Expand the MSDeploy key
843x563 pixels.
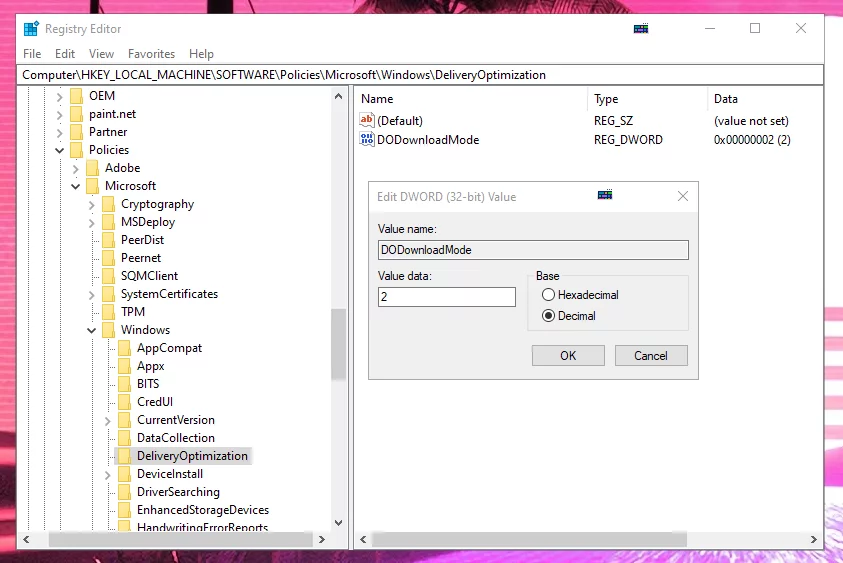tap(91, 223)
